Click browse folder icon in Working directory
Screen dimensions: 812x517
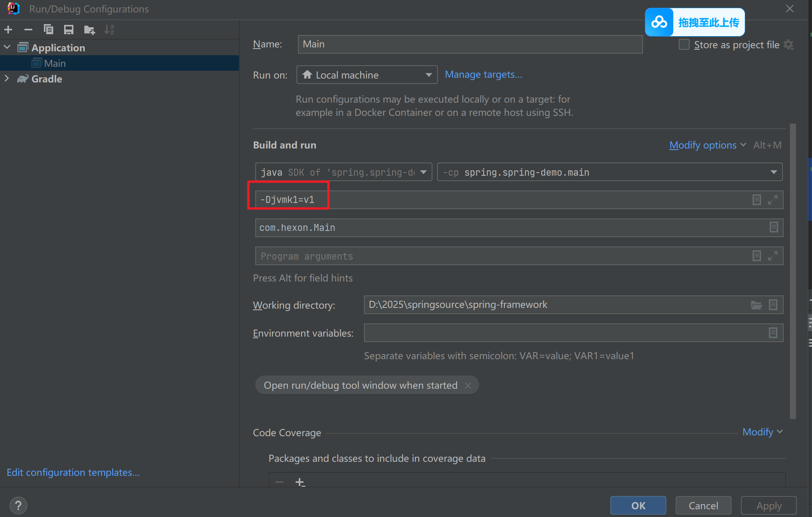coord(756,305)
